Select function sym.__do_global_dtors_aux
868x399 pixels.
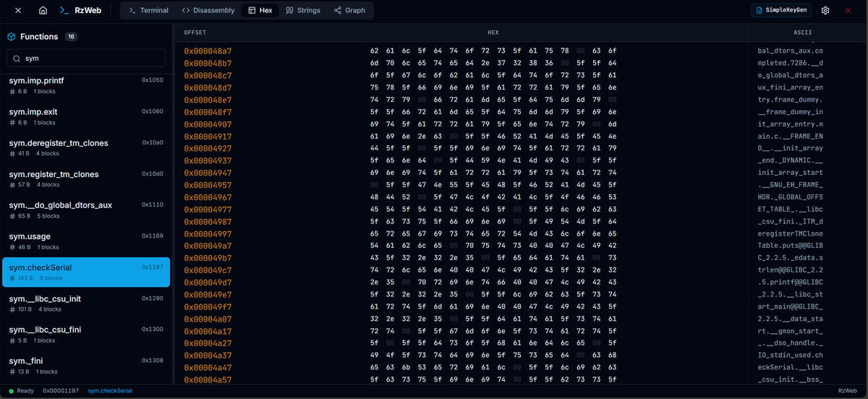point(86,210)
